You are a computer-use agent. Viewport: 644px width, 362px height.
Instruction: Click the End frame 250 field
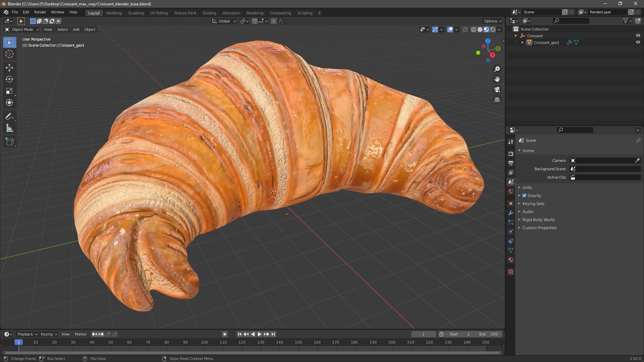click(x=488, y=334)
